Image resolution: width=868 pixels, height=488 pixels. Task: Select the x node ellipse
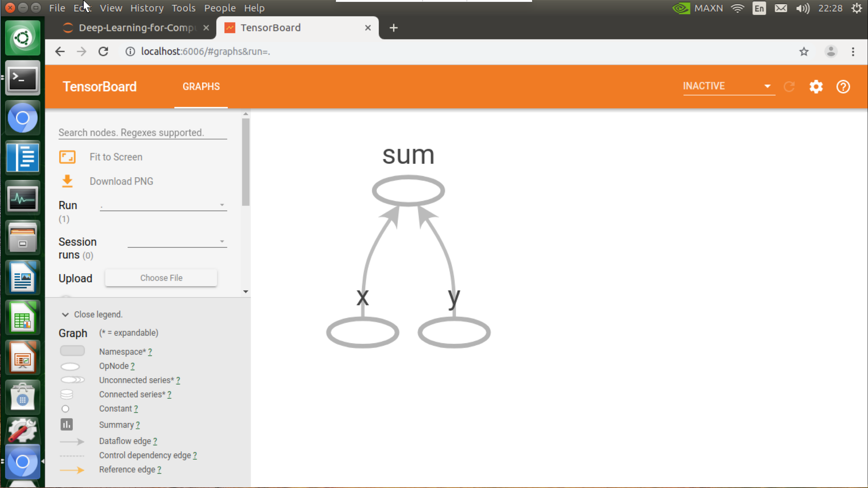click(362, 332)
